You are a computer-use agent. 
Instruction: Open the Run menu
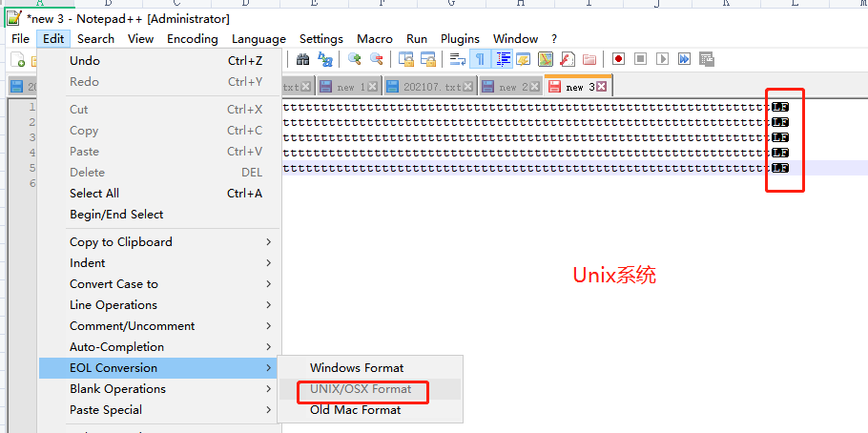pyautogui.click(x=417, y=39)
